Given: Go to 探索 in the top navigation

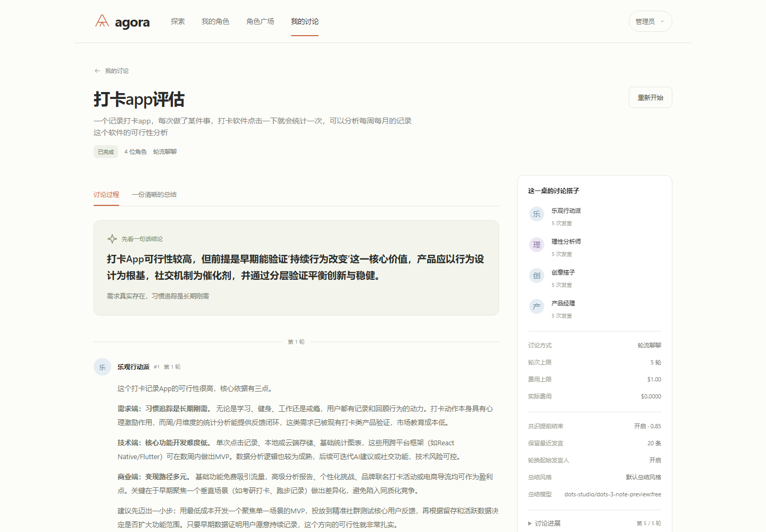Looking at the screenshot, I should tap(178, 21).
